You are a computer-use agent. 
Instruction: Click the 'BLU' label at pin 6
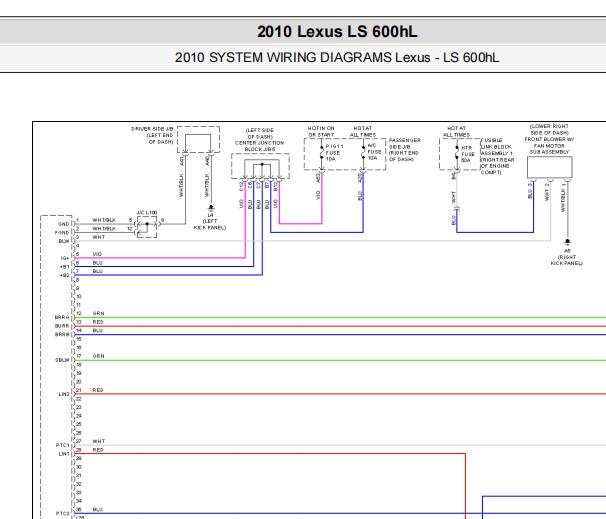[98, 262]
